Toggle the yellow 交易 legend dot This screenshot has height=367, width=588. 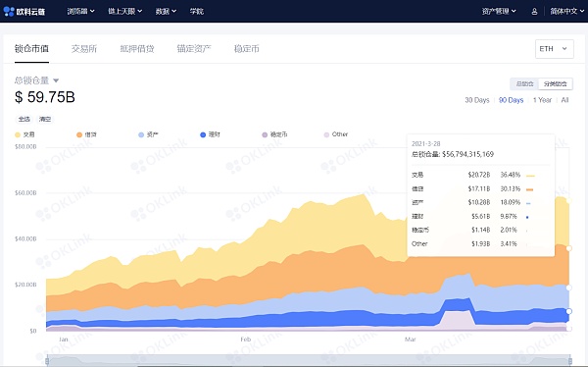(x=18, y=134)
